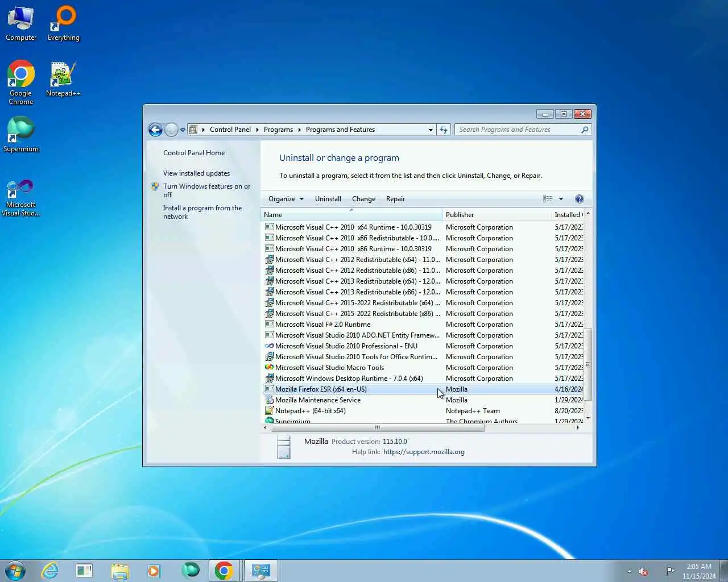This screenshot has width=728, height=582.
Task: Click the horizontal scrollbar thumb of the list
Action: [377, 428]
